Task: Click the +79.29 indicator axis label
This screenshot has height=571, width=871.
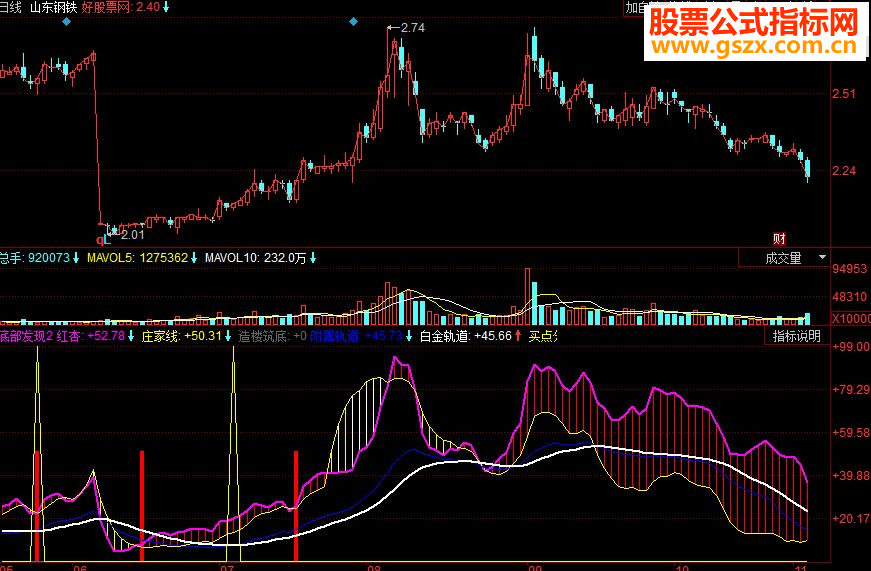Action: tap(851, 389)
